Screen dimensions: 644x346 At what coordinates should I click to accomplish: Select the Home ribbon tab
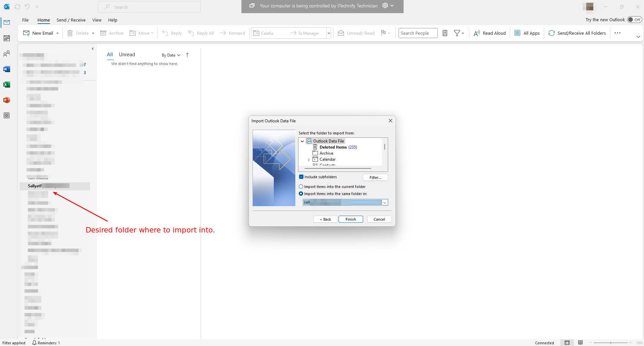pos(43,20)
